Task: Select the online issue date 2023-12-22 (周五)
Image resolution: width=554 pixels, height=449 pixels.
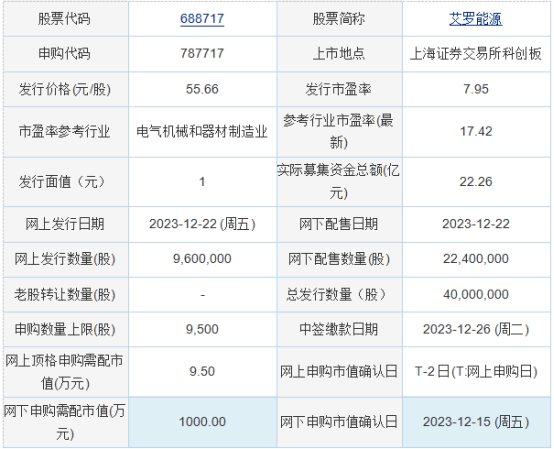Action: click(x=202, y=224)
